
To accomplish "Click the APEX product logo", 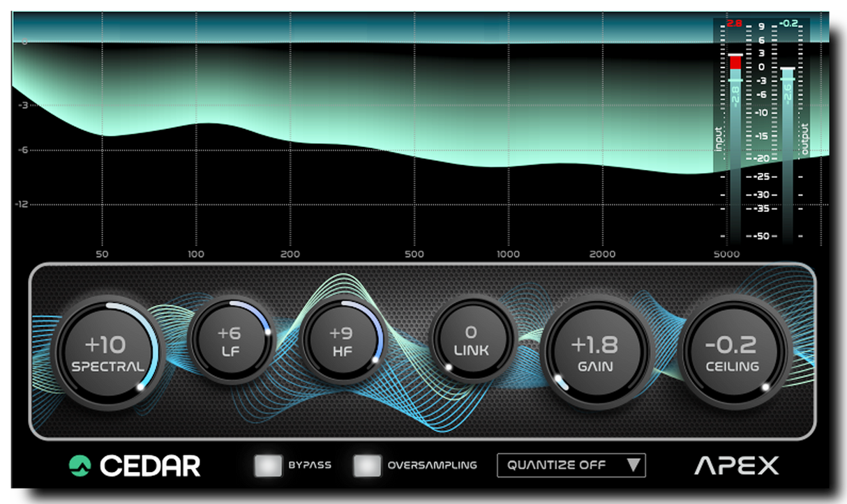I will click(x=737, y=465).
